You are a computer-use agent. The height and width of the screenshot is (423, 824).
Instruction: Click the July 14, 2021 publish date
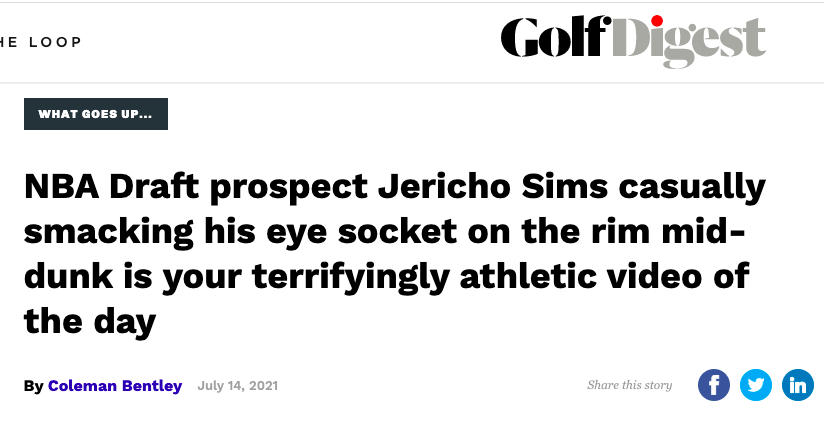point(238,386)
